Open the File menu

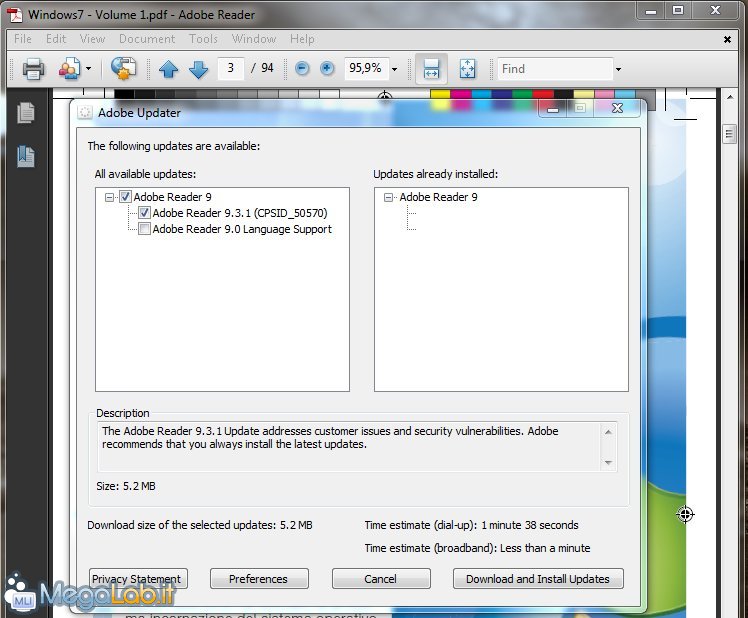23,39
